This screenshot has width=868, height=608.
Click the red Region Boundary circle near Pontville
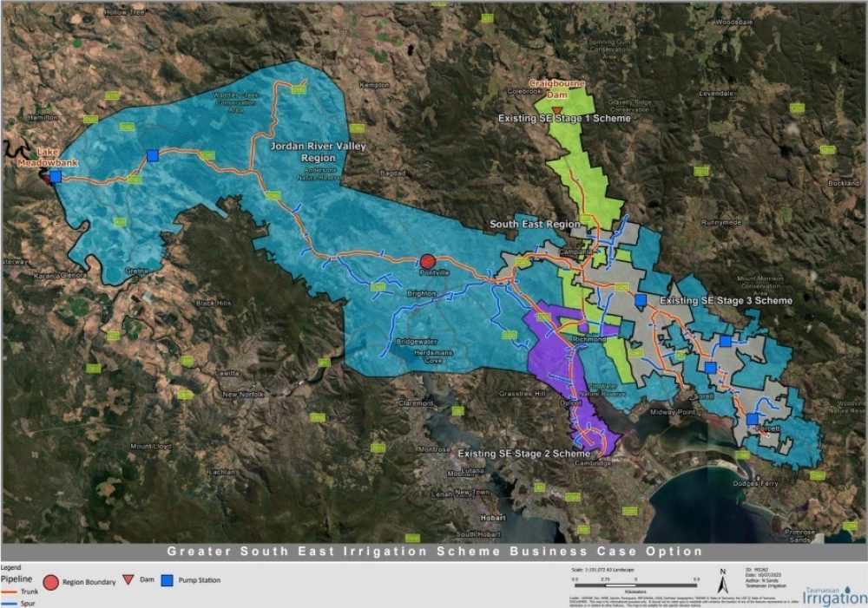pos(427,260)
